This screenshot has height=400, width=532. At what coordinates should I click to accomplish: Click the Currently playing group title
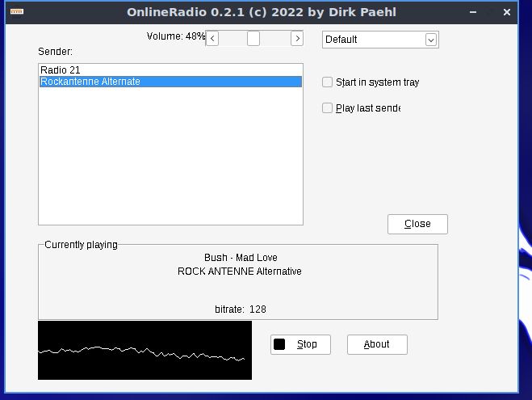[81, 245]
